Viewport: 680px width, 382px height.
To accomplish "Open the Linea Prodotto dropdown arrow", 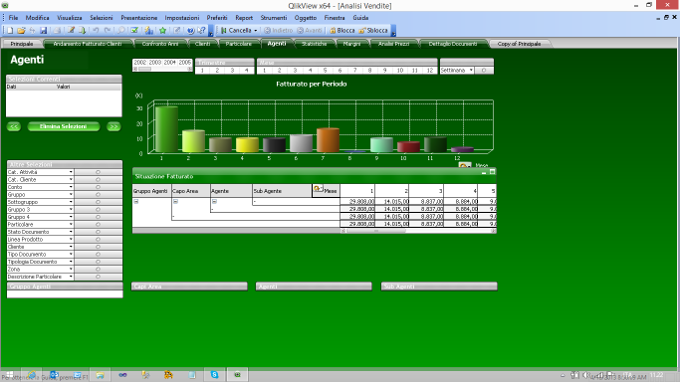I will point(71,239).
